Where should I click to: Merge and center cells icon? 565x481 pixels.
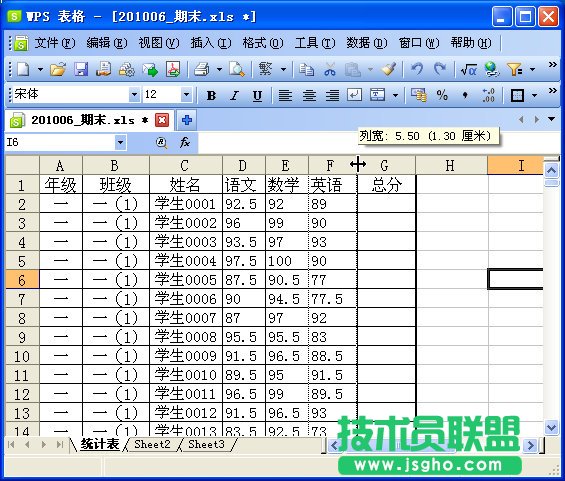(378, 95)
